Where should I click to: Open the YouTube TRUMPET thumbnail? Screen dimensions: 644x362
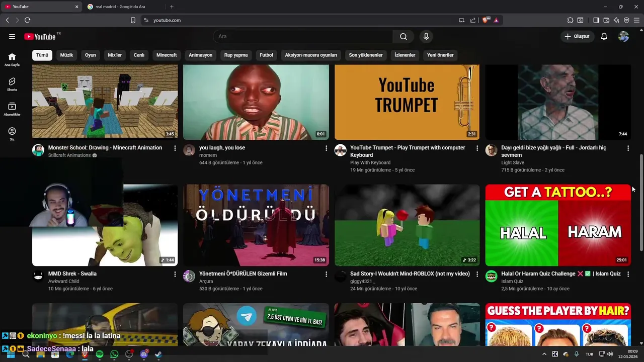tap(407, 102)
